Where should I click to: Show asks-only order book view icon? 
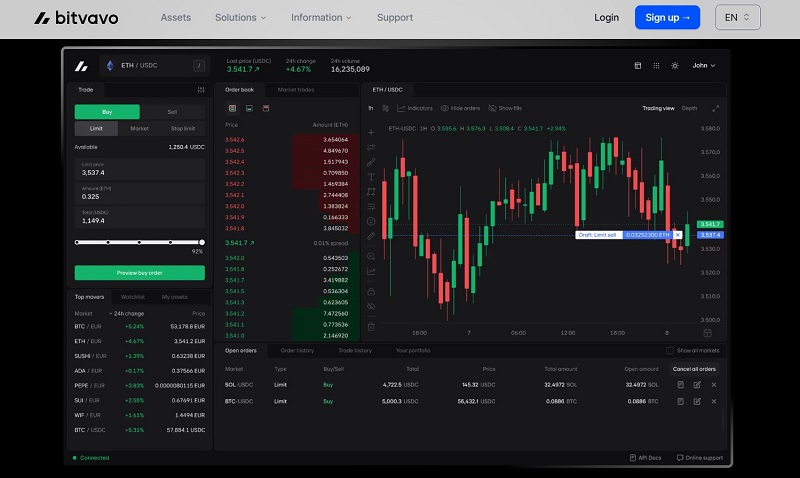(x=266, y=108)
